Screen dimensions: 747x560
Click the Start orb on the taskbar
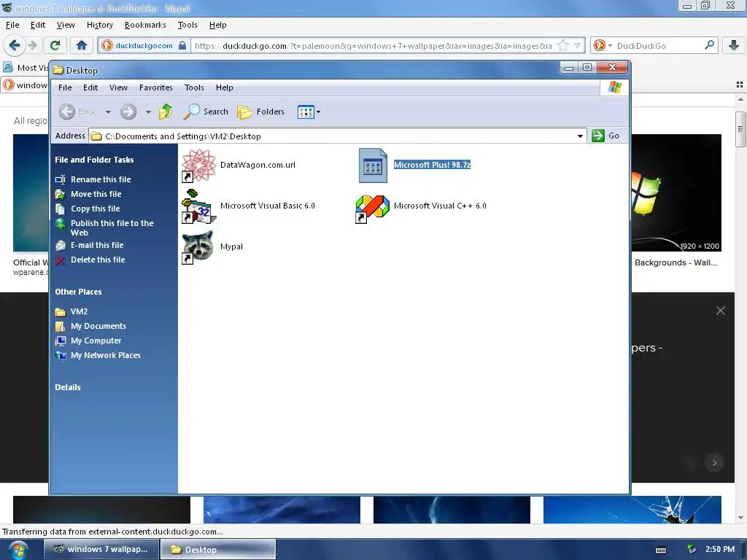coord(18,550)
